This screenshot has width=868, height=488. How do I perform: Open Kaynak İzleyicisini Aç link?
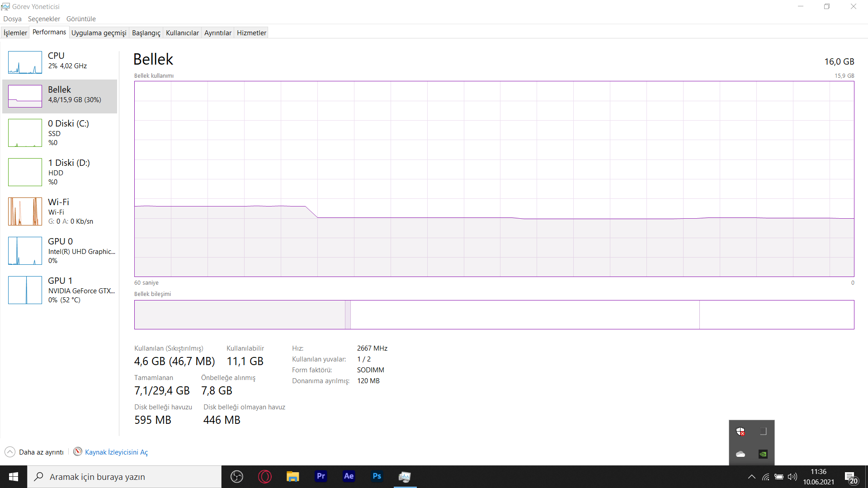coord(116,452)
